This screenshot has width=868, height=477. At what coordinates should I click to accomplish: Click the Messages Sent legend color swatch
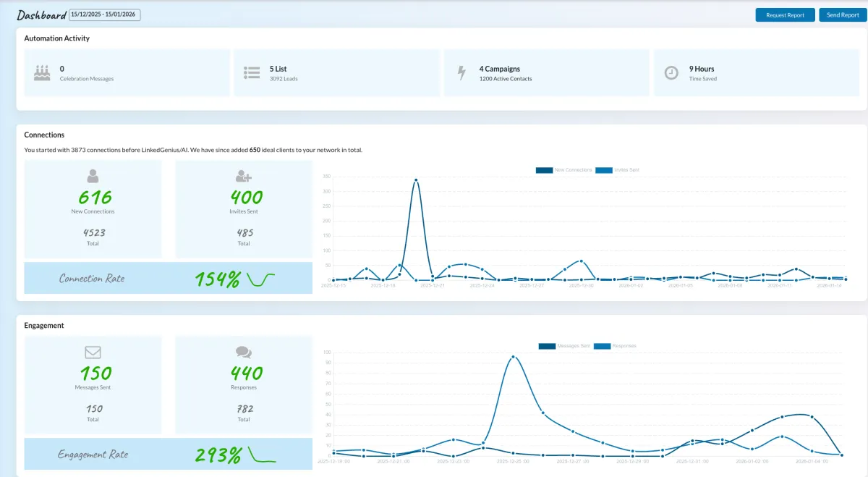click(546, 345)
